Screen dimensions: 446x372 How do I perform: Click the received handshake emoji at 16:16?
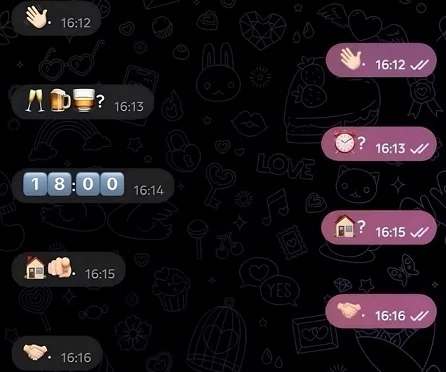35,352
